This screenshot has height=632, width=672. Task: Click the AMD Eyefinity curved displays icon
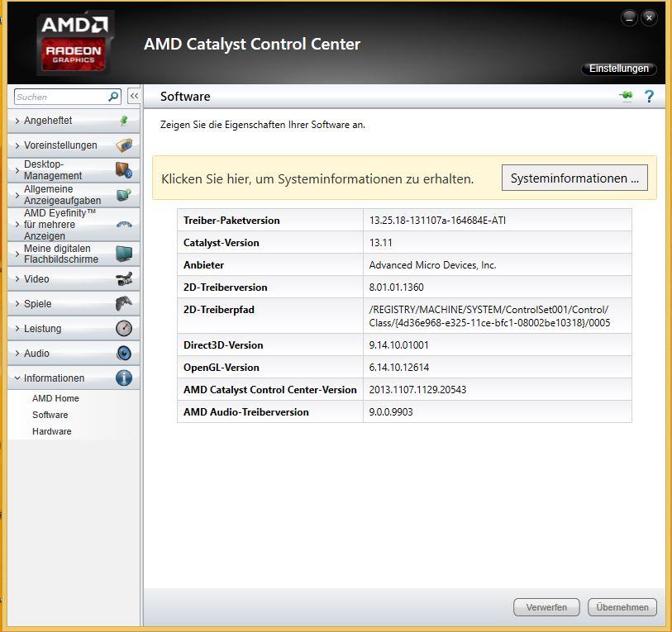(x=124, y=224)
